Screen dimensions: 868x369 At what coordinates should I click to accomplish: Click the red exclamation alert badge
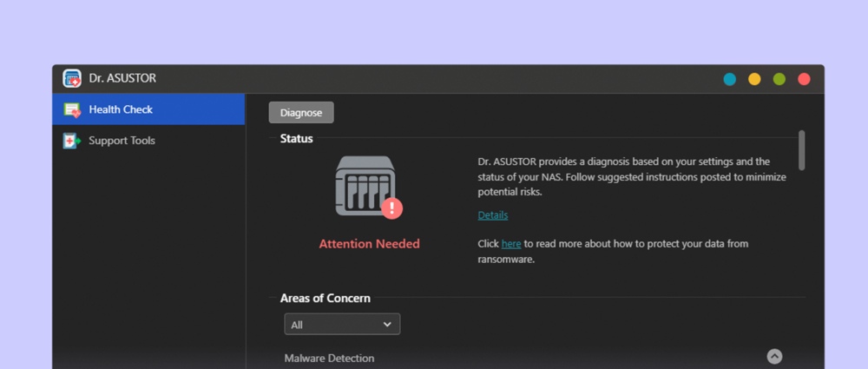[x=392, y=208]
